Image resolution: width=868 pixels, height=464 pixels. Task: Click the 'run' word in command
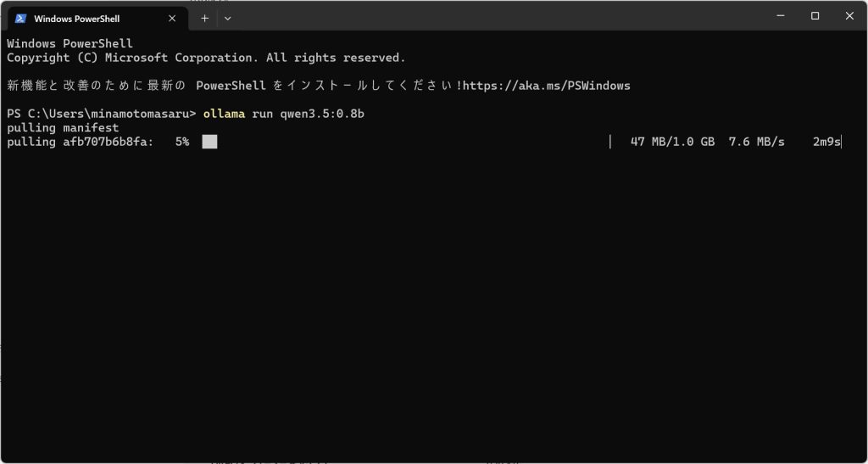click(263, 114)
